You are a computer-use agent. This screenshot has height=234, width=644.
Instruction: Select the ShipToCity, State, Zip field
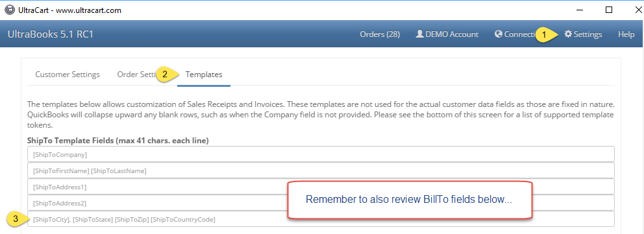coord(321,219)
